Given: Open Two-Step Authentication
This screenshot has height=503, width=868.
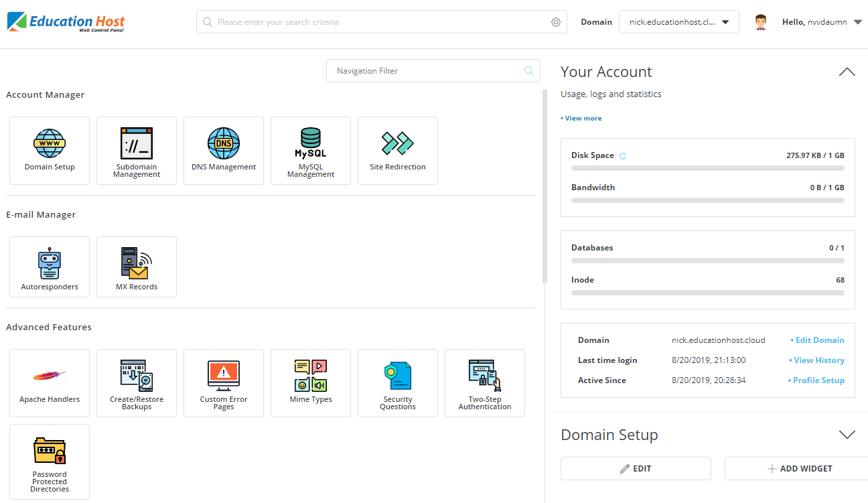Looking at the screenshot, I should [x=485, y=382].
